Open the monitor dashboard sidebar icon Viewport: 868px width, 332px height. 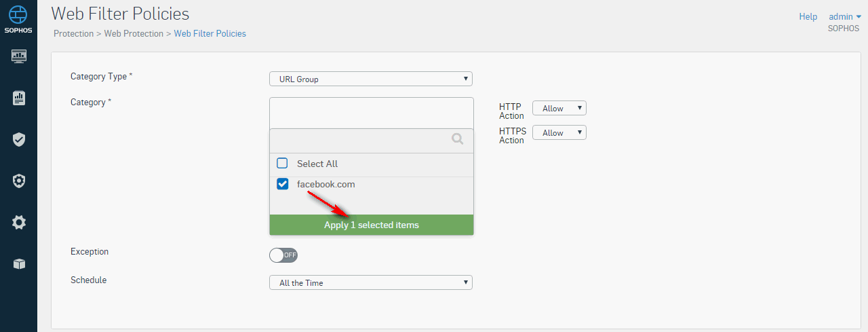(x=18, y=56)
